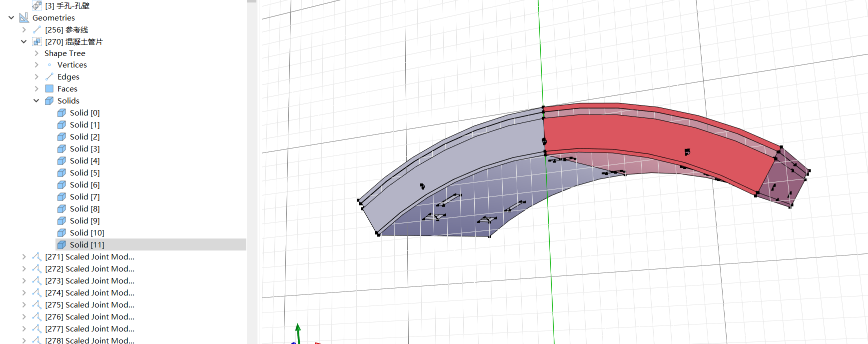Select the [3] 手孔-孔壁 tree item
Viewport: 868px width, 344px height.
(67, 5)
